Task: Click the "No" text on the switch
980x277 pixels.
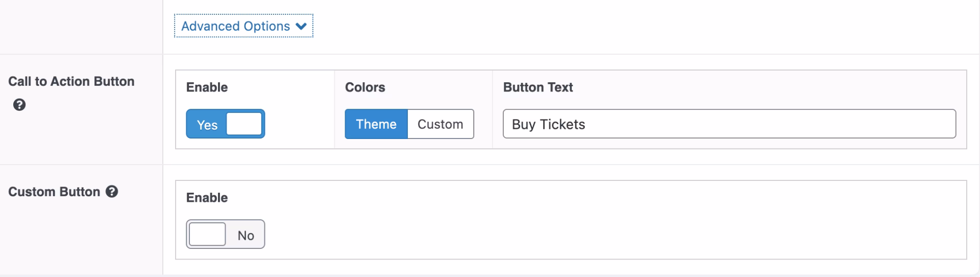Action: click(x=246, y=235)
